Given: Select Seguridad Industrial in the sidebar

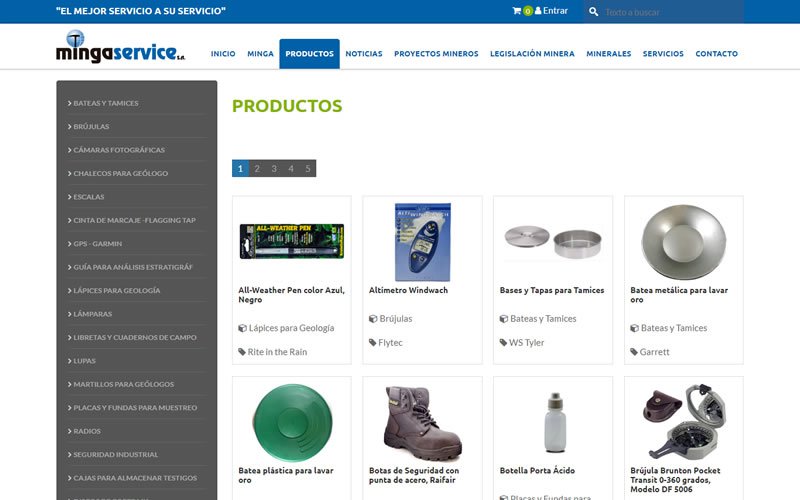Looking at the screenshot, I should click(x=115, y=454).
